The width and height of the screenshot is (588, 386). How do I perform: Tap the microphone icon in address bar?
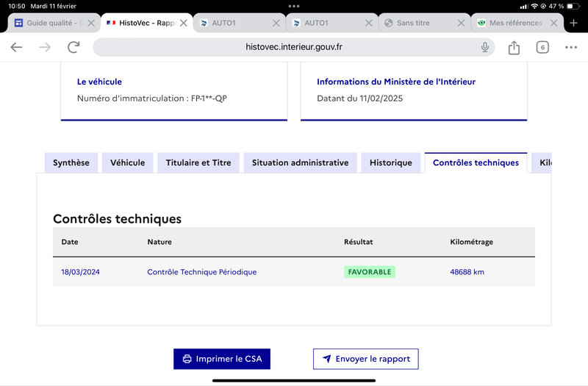coord(485,47)
